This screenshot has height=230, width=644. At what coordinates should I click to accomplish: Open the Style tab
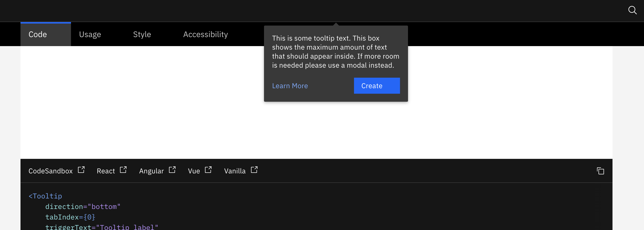tap(142, 34)
